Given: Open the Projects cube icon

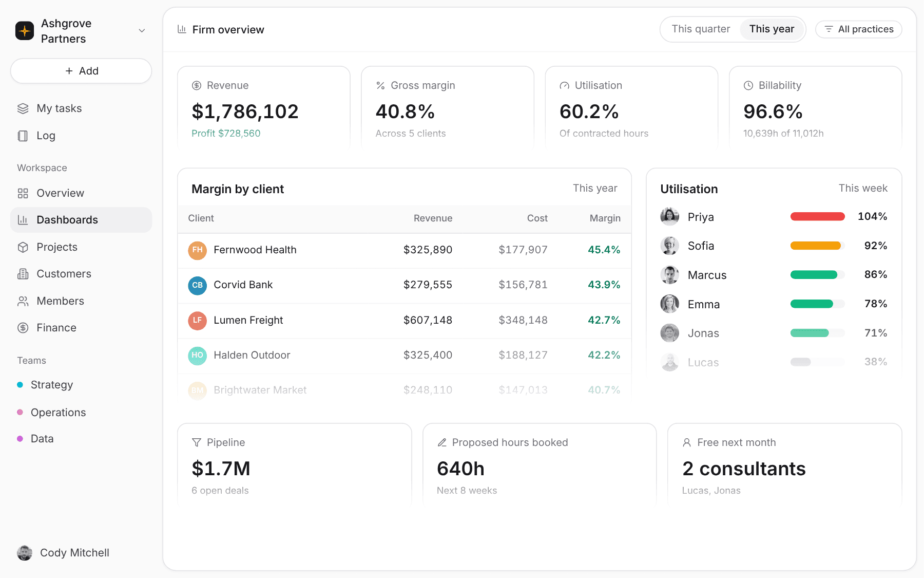Looking at the screenshot, I should pos(23,247).
